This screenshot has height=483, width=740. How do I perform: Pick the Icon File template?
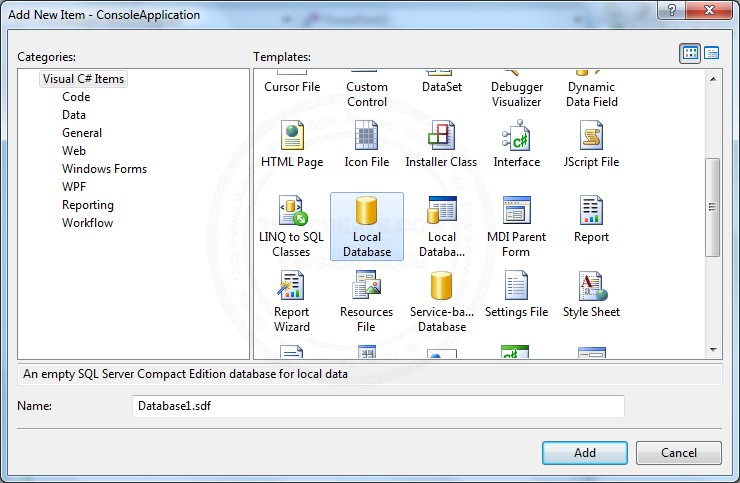point(367,136)
